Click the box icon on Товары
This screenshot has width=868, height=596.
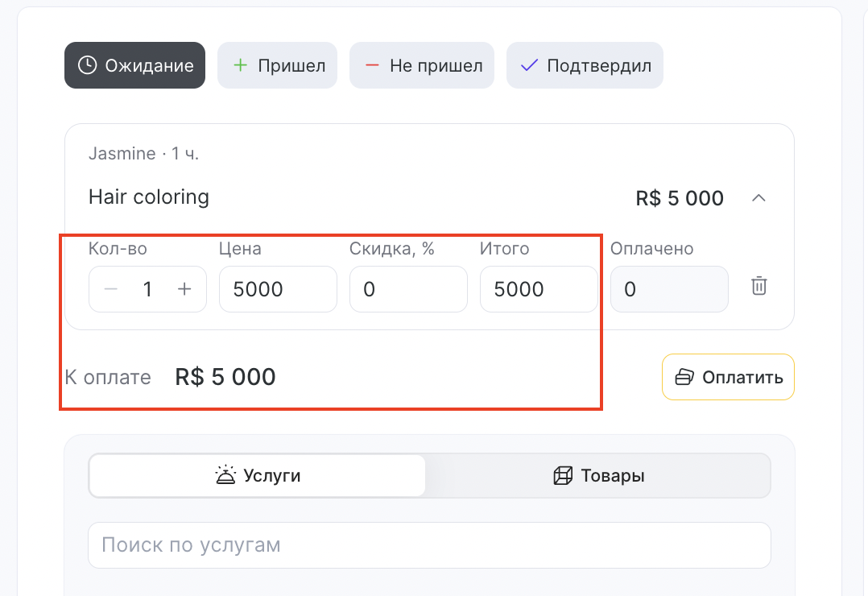pos(562,475)
